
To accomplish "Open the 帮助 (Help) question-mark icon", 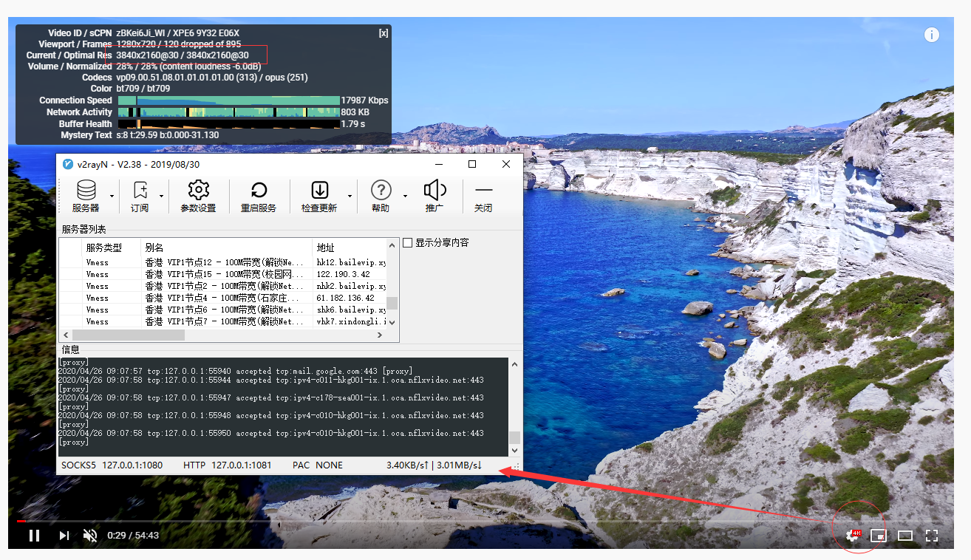I will click(381, 196).
